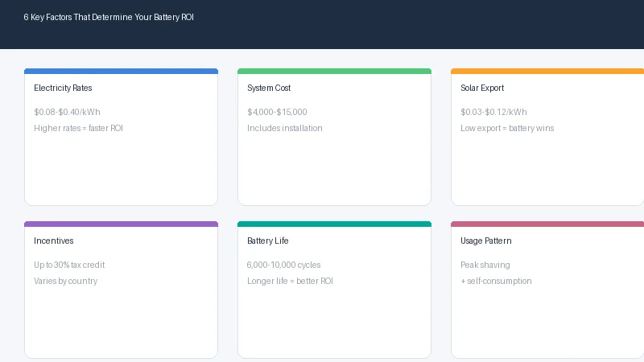Click the page title about Battery ROI
The image size is (644, 362).
click(109, 17)
